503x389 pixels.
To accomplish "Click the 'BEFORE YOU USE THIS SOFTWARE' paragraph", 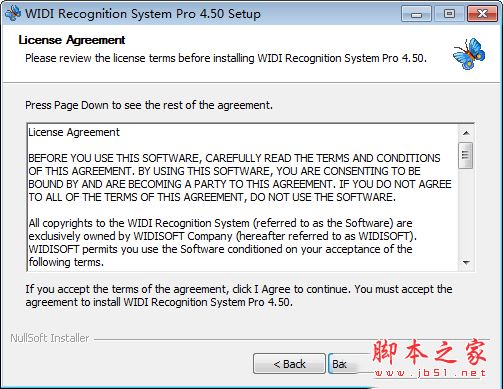I will coord(240,178).
